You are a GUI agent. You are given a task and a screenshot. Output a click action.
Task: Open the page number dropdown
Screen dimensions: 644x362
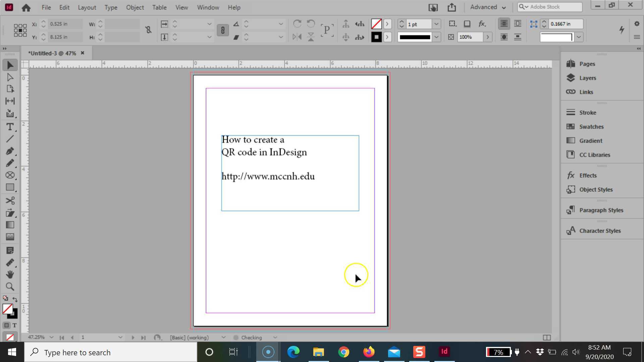pos(120,337)
